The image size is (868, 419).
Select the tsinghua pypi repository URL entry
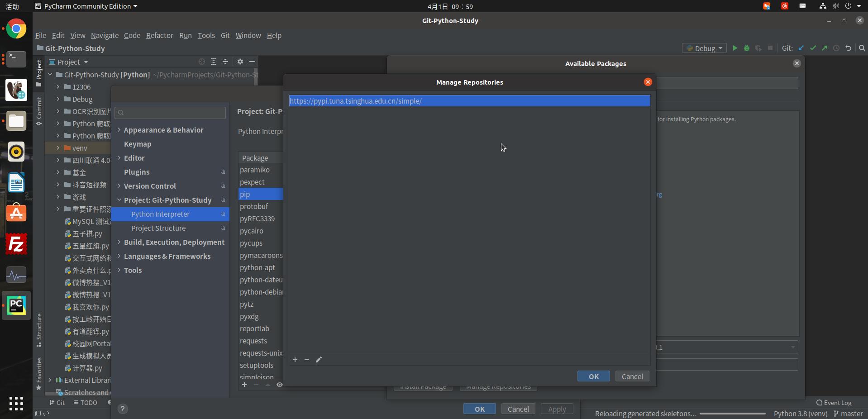(x=469, y=101)
